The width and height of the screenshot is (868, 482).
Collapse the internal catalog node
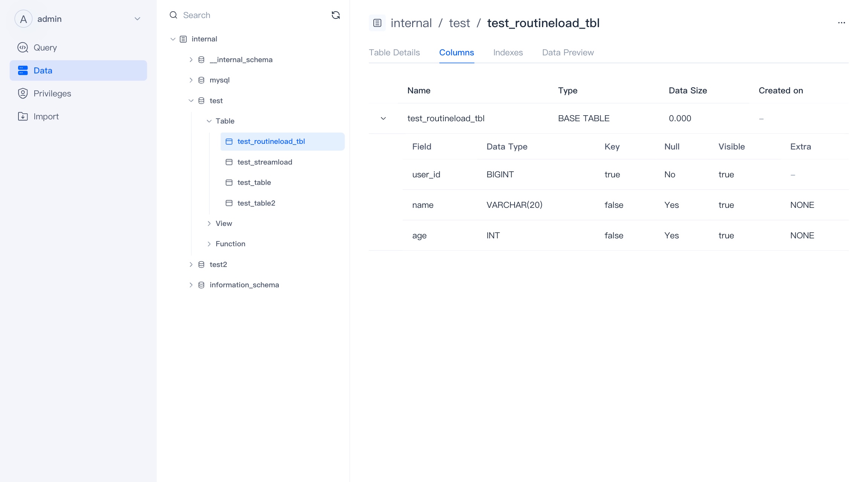click(173, 39)
